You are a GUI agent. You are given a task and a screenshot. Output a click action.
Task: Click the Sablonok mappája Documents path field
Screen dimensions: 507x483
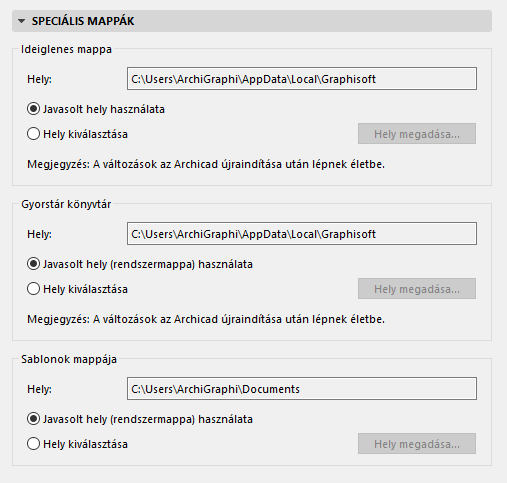click(x=302, y=389)
